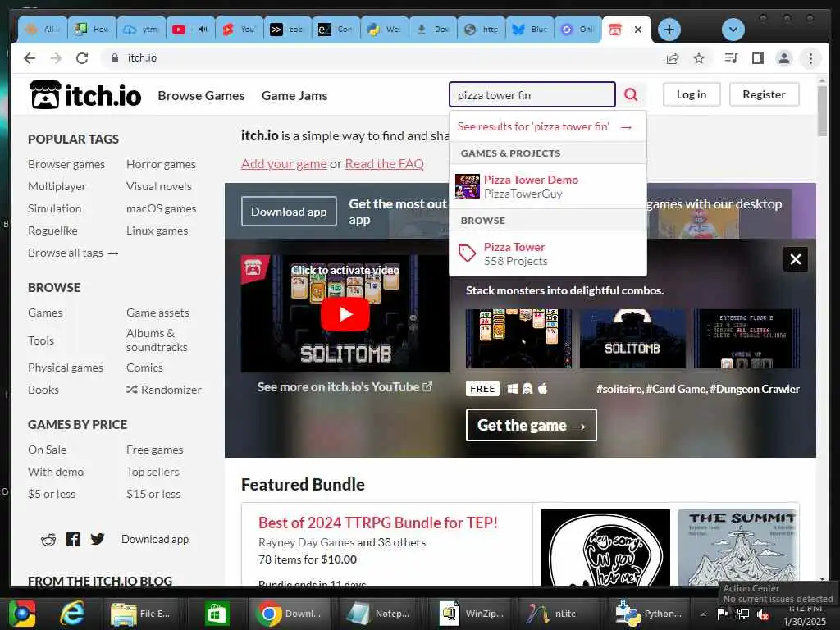Switch to the Blue bird browser tab
Viewport: 840px width, 630px height.
pos(529,30)
